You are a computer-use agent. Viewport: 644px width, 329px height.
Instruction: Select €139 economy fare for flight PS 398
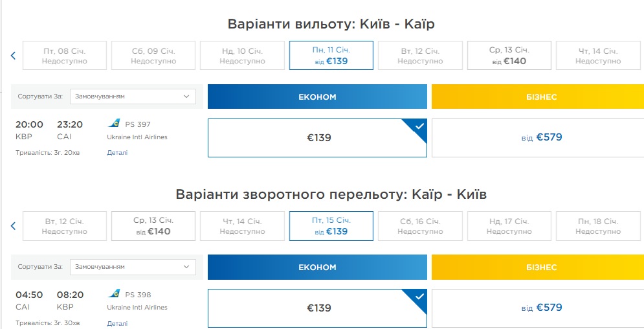click(x=317, y=308)
